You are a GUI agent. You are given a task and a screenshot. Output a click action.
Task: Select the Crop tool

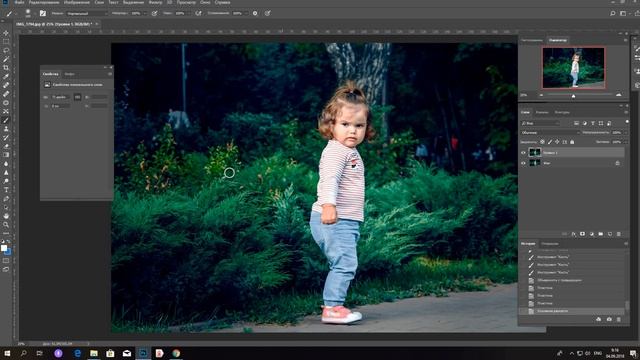click(6, 68)
